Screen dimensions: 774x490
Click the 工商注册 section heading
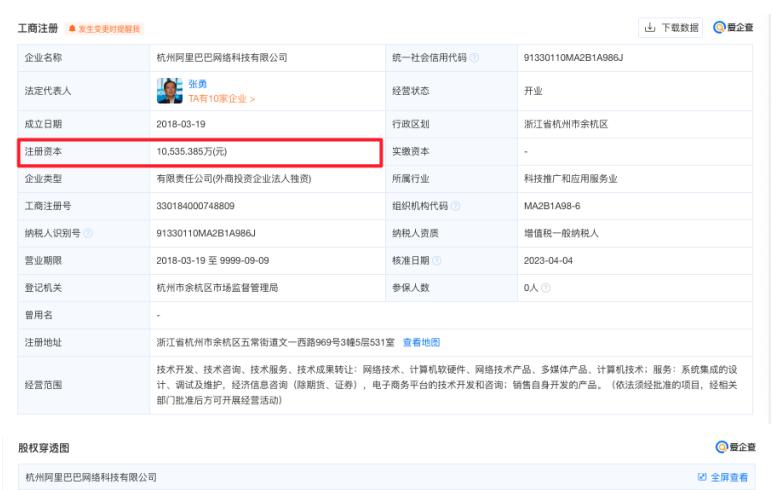tap(37, 27)
